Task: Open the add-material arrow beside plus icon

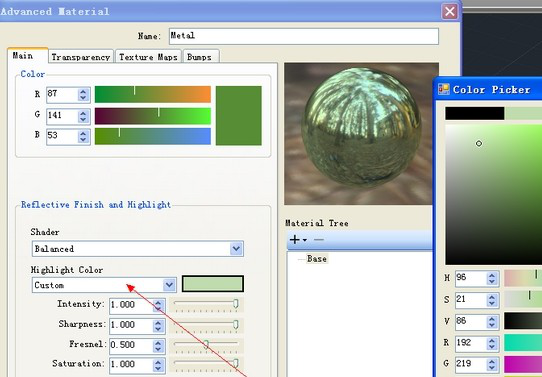Action: 305,240
